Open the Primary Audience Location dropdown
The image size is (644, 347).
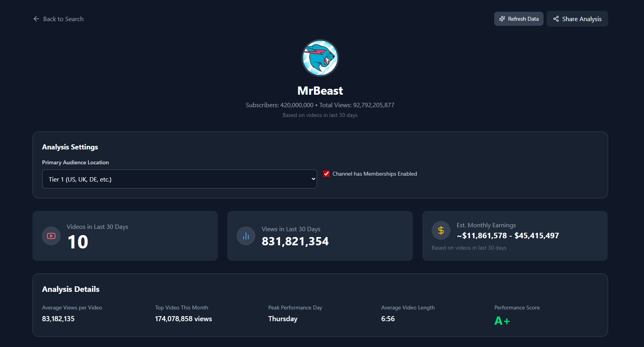click(179, 179)
